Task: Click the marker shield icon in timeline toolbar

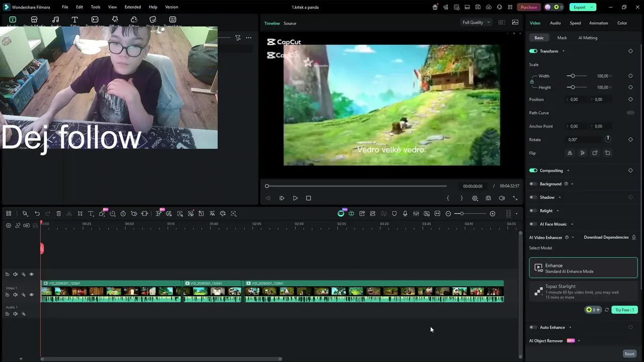Action: [394, 214]
